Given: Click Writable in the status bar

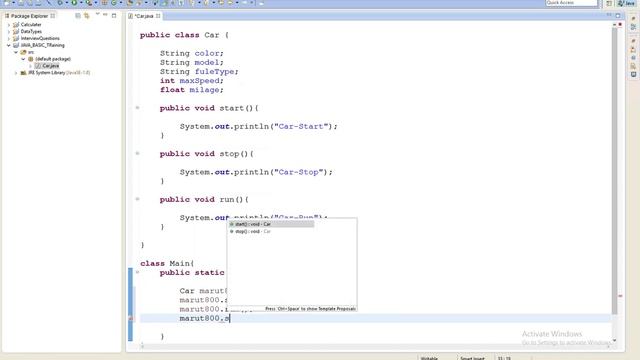Looking at the screenshot, I should tap(429, 358).
